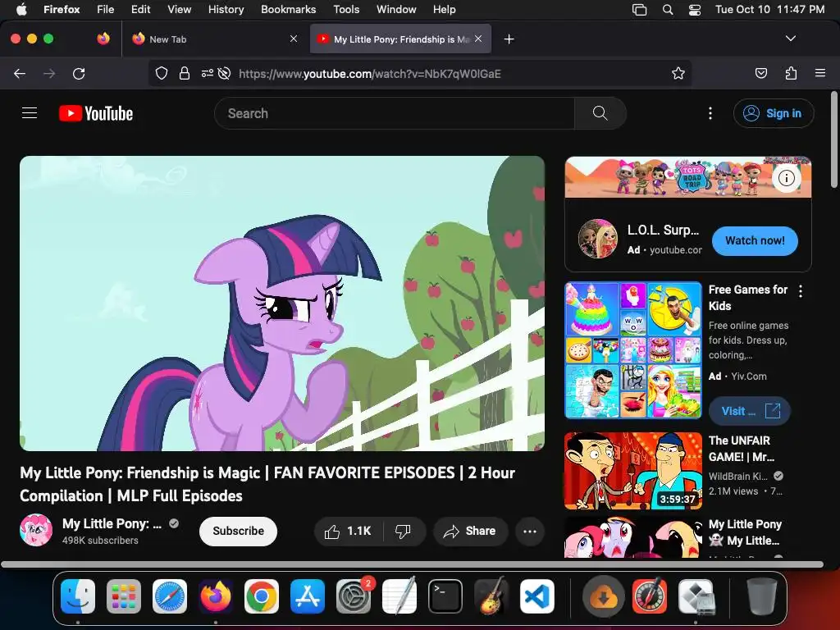Open Visual Studio Code from Dock

(x=537, y=596)
